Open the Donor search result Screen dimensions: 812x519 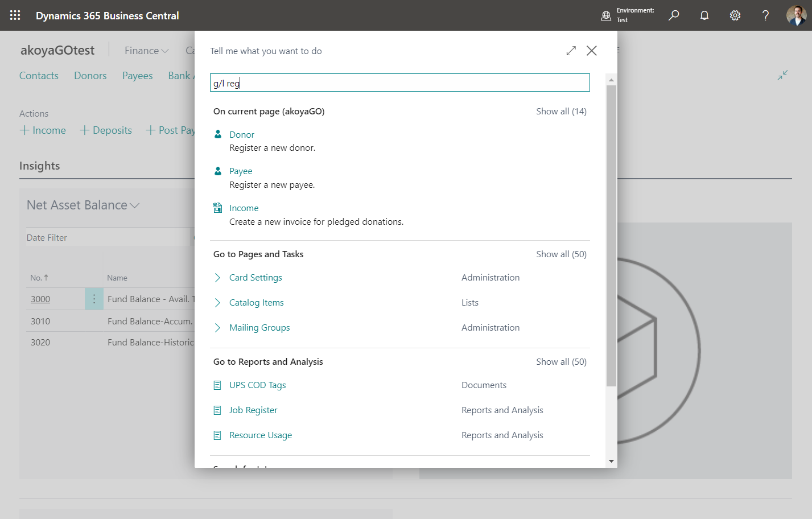point(242,135)
